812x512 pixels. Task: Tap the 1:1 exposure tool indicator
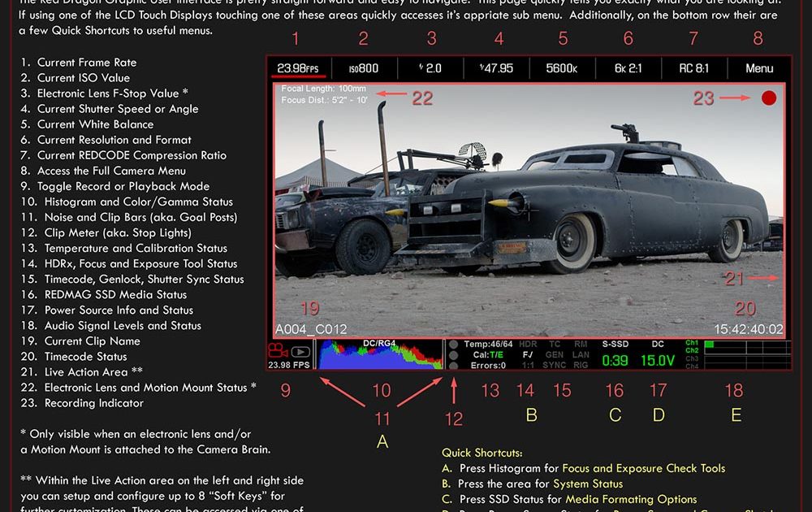(x=528, y=366)
